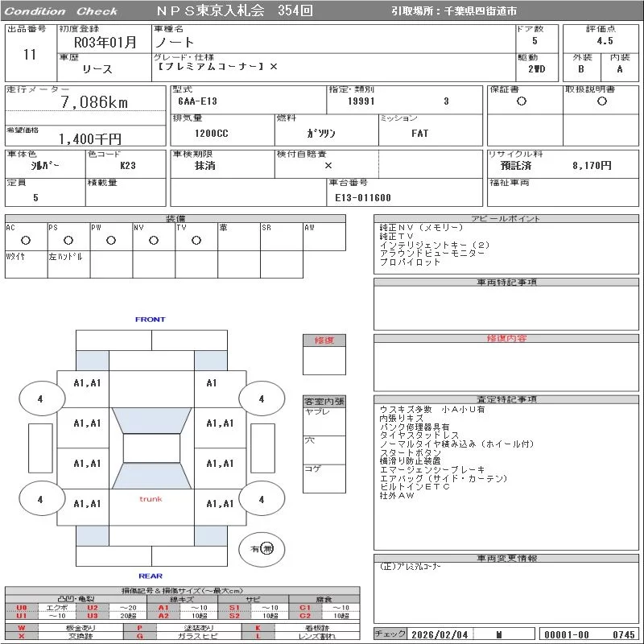Click appeal point "アラウンドビューモニター"
The width and height of the screenshot is (644, 644).
click(432, 254)
